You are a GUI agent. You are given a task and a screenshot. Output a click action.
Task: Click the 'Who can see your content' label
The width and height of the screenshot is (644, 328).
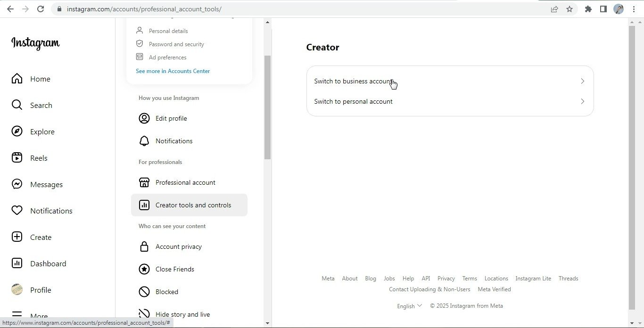[172, 226]
